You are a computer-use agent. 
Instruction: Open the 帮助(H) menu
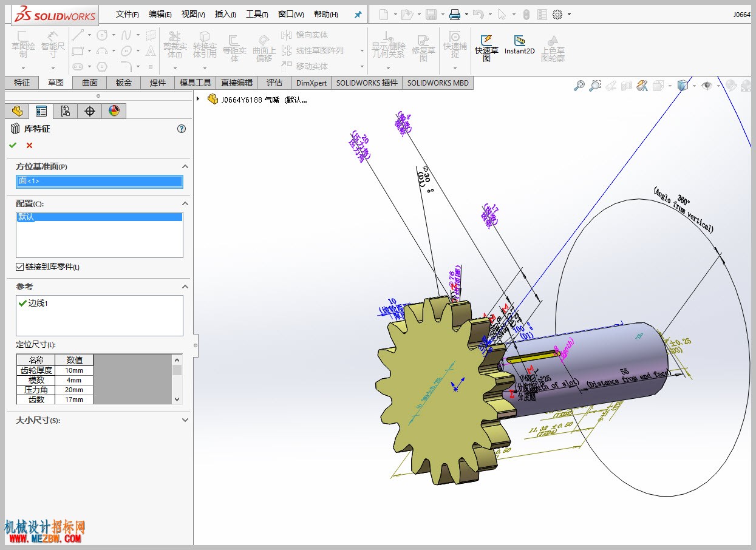point(326,14)
